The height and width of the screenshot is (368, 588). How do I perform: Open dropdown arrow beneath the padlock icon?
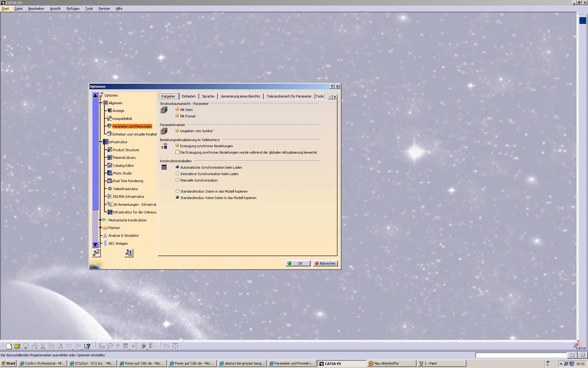[147, 350]
